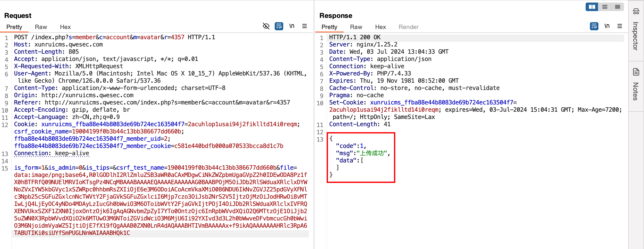Image resolution: width=644 pixels, height=249 pixels.
Task: Toggle word wrap icon in Request panel
Action: tap(279, 26)
